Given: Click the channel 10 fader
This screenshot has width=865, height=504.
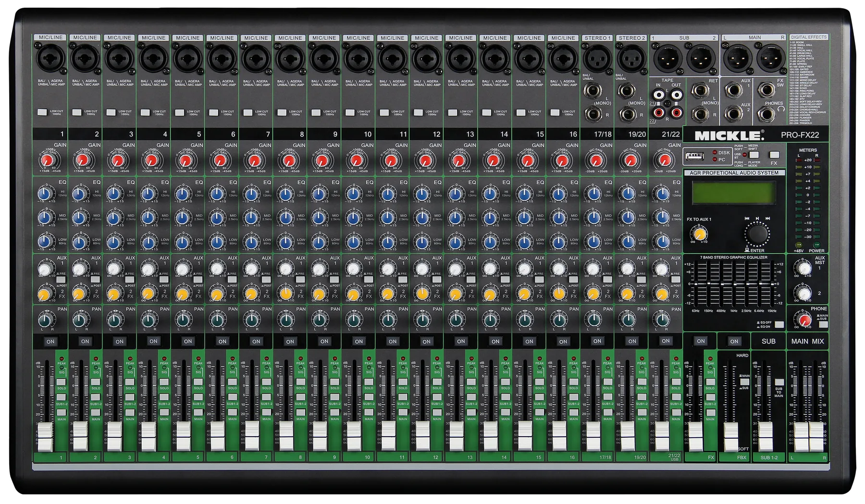Looking at the screenshot, I should point(354,436).
